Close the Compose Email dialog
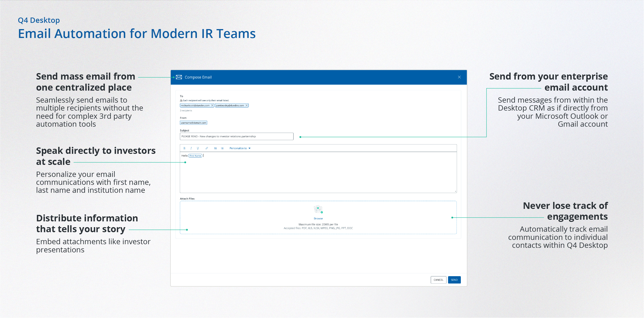The width and height of the screenshot is (644, 318). (x=459, y=77)
